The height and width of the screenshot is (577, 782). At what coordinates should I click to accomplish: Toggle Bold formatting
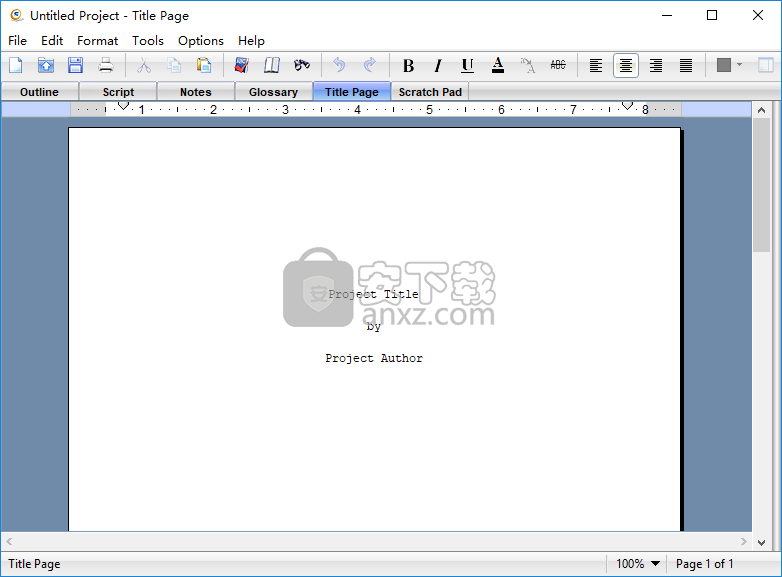tap(408, 65)
